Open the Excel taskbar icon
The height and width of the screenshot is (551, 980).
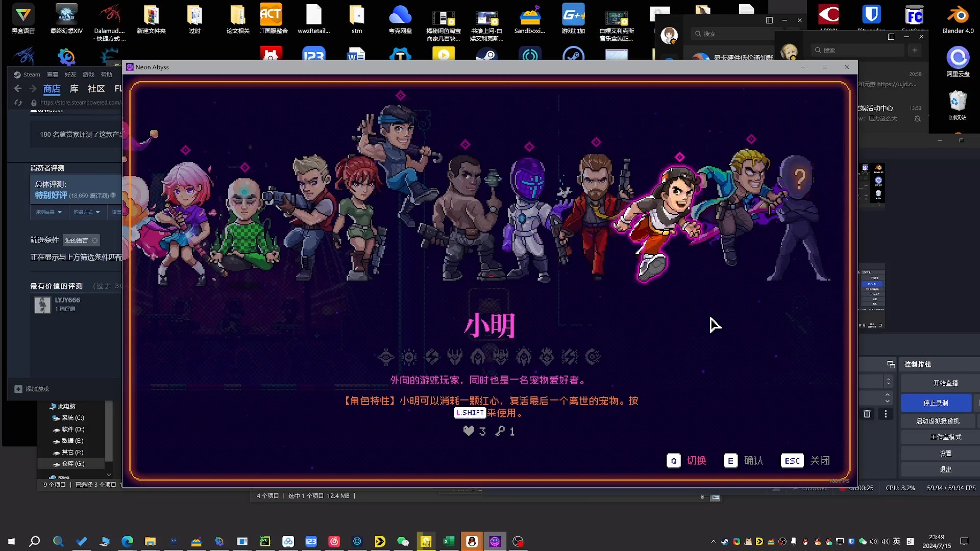pos(449,541)
